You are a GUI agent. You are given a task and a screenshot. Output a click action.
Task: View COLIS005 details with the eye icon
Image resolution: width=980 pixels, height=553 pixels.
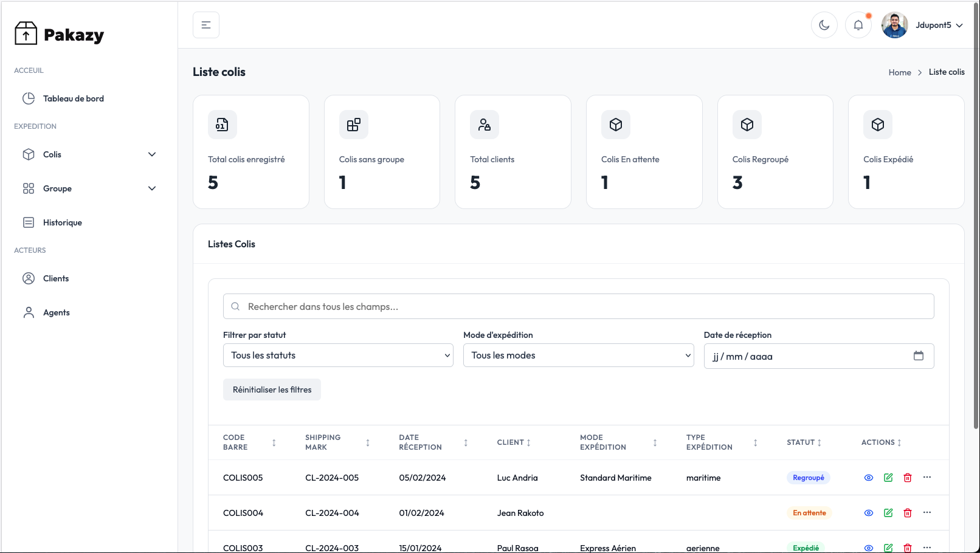pos(868,478)
